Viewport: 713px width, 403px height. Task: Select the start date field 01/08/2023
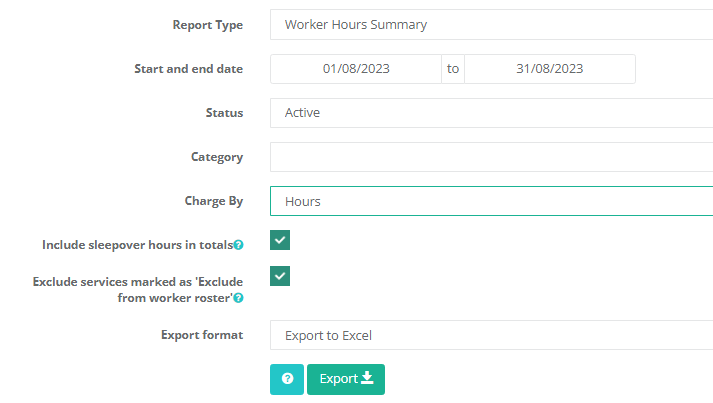[356, 69]
